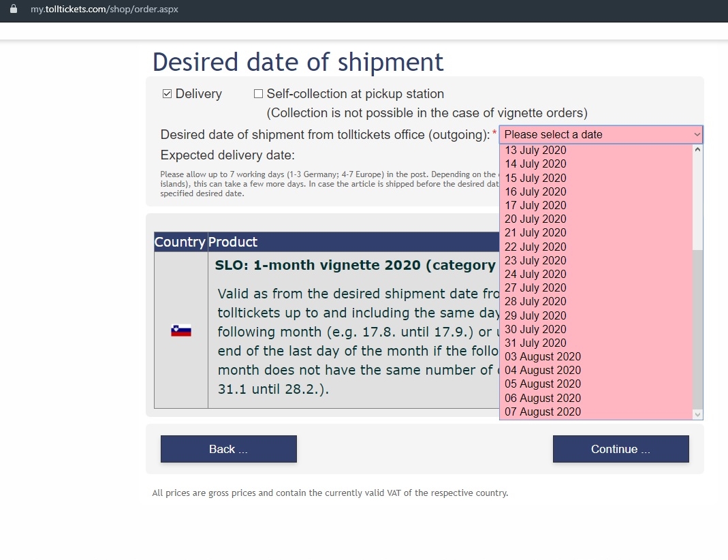Pick 20 July 2020 option
728x560 pixels.
(x=535, y=219)
